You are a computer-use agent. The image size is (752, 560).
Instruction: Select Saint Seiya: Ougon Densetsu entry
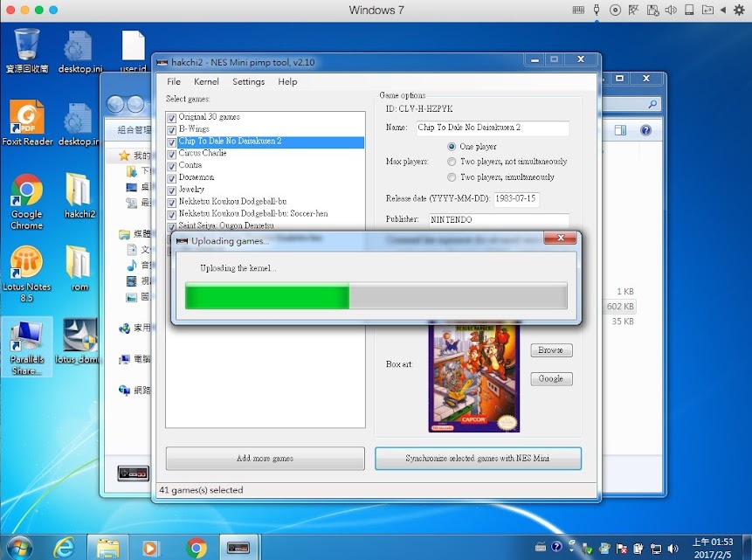coord(226,225)
